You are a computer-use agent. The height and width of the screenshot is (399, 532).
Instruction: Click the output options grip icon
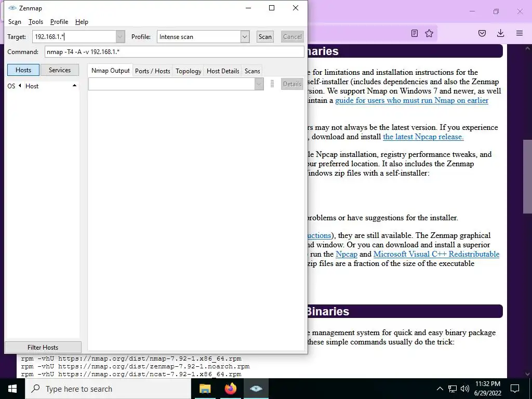[x=272, y=84]
